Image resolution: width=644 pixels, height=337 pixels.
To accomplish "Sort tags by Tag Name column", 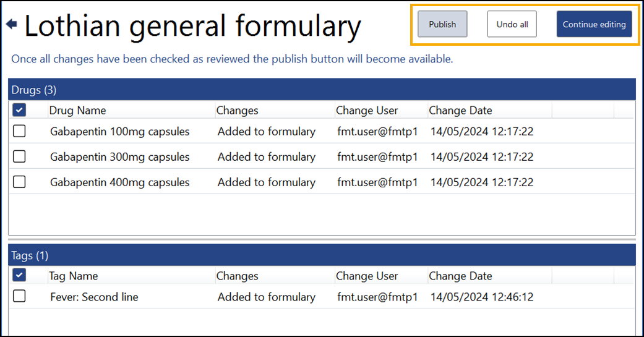I will point(73,276).
